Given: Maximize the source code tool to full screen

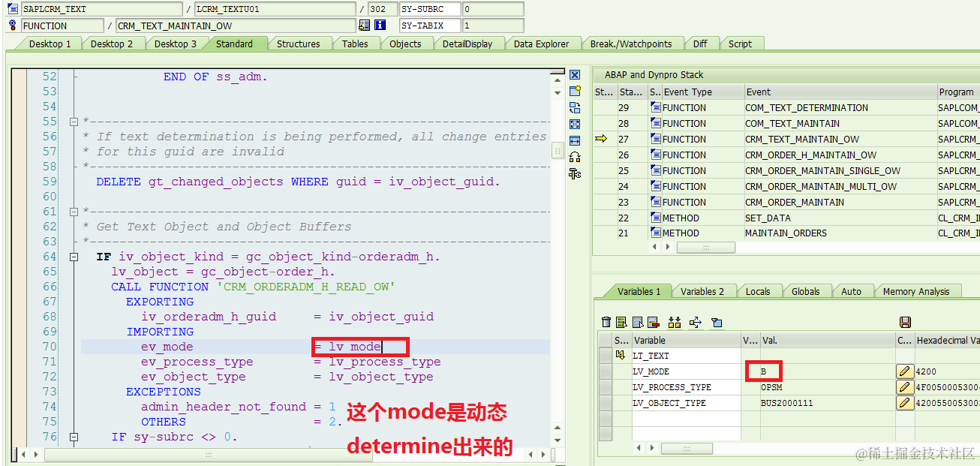Looking at the screenshot, I should (575, 124).
